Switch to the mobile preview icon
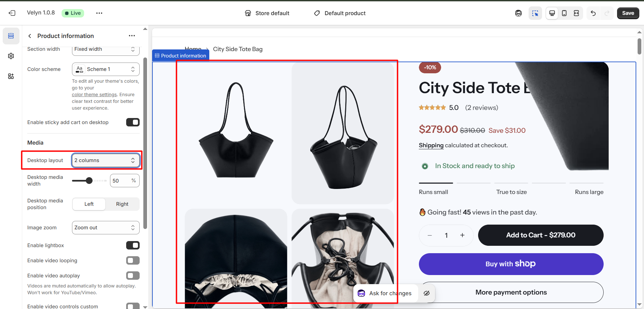The width and height of the screenshot is (644, 309). (564, 13)
